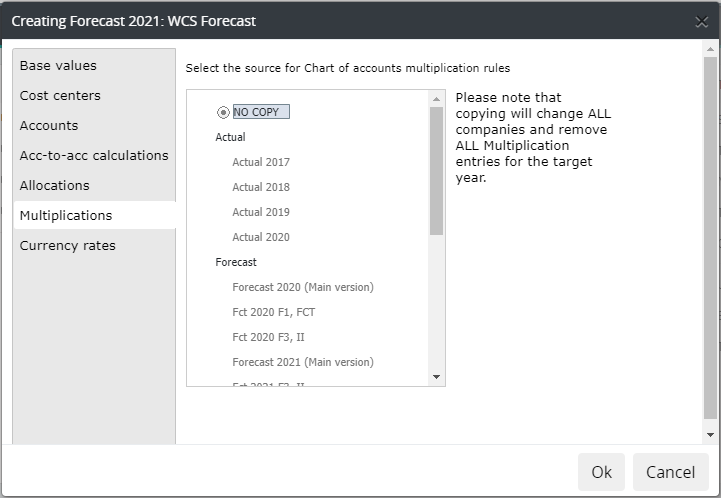Click the Cancel button
Image resolution: width=721 pixels, height=498 pixels.
click(670, 472)
